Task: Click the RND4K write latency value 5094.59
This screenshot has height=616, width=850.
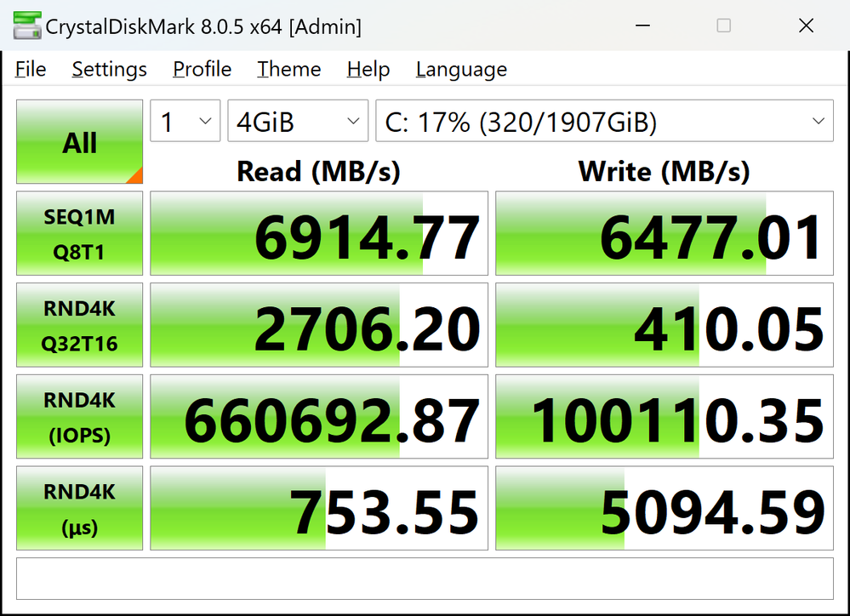Action: (664, 509)
